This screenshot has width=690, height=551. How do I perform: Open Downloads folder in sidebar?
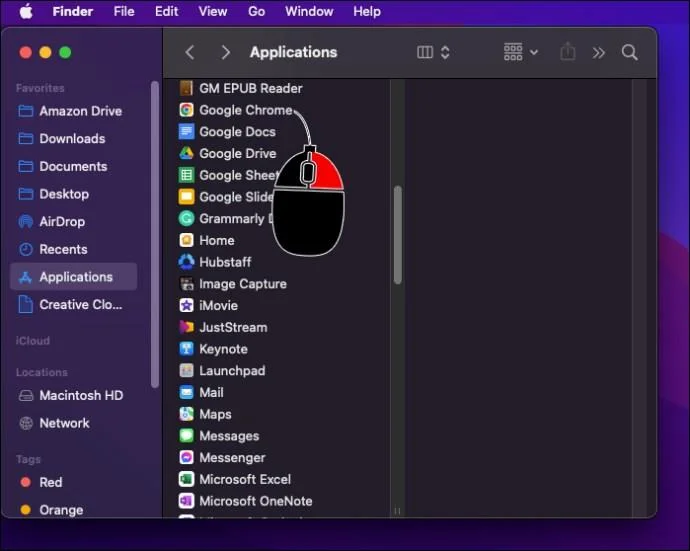(x=73, y=139)
